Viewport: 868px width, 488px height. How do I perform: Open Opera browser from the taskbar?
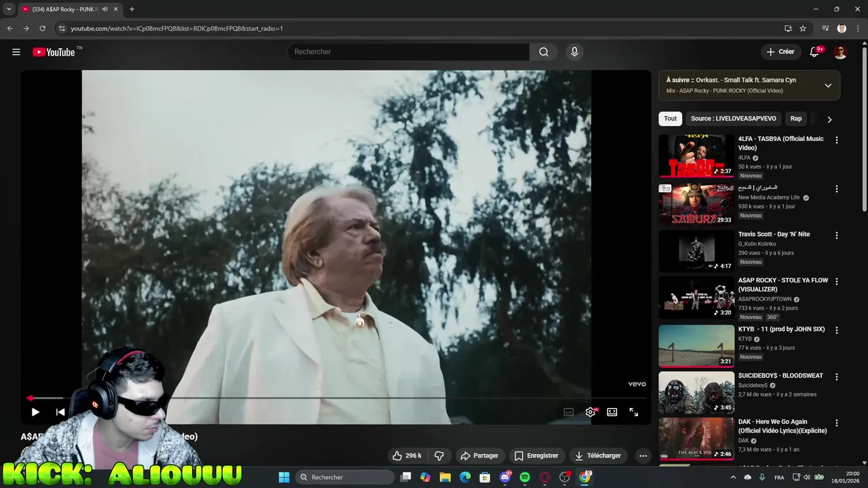(x=545, y=477)
